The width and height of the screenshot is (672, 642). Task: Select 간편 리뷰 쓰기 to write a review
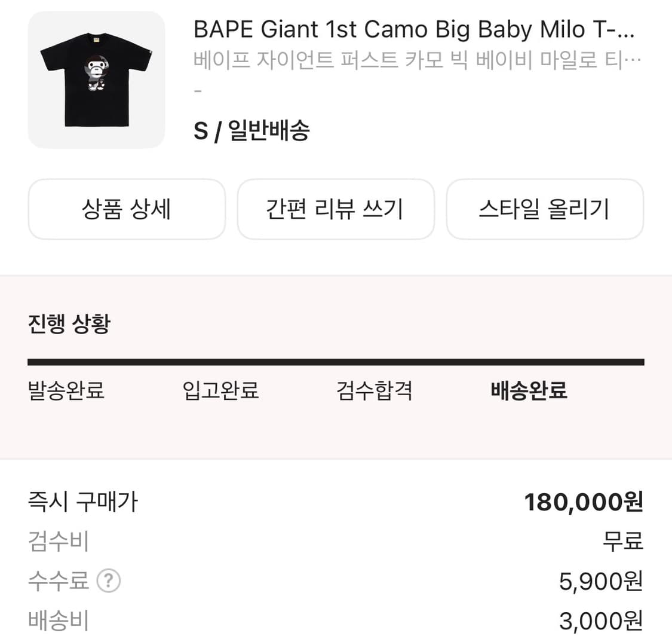coord(336,209)
